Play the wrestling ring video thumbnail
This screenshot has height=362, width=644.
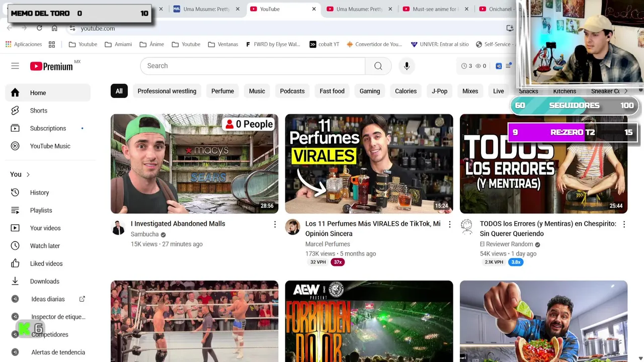coord(194,321)
